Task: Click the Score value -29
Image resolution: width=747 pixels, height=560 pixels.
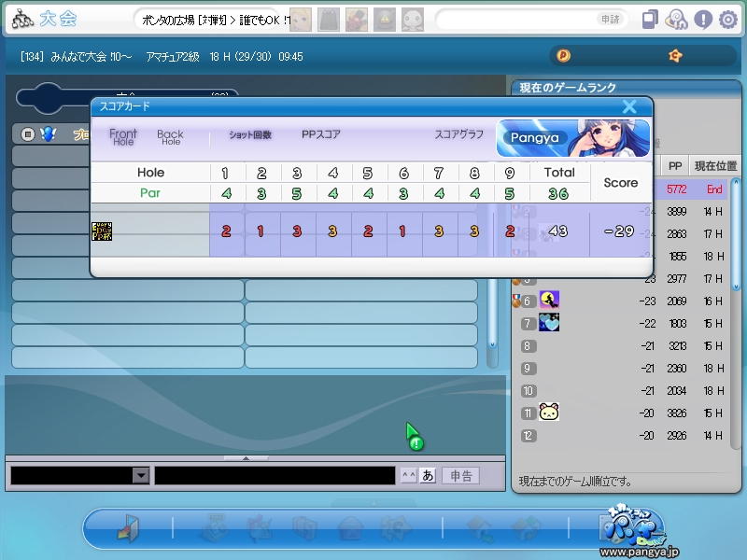Action: tap(619, 231)
